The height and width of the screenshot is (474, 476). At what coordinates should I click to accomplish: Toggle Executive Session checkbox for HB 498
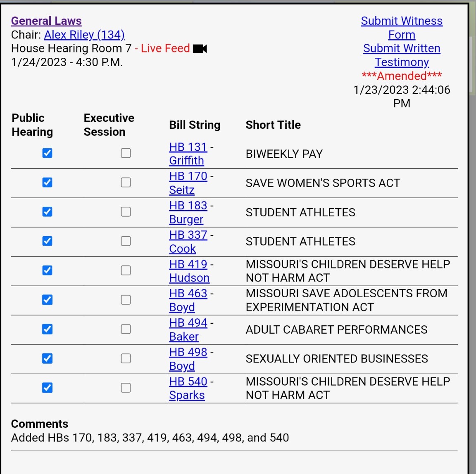pos(126,358)
